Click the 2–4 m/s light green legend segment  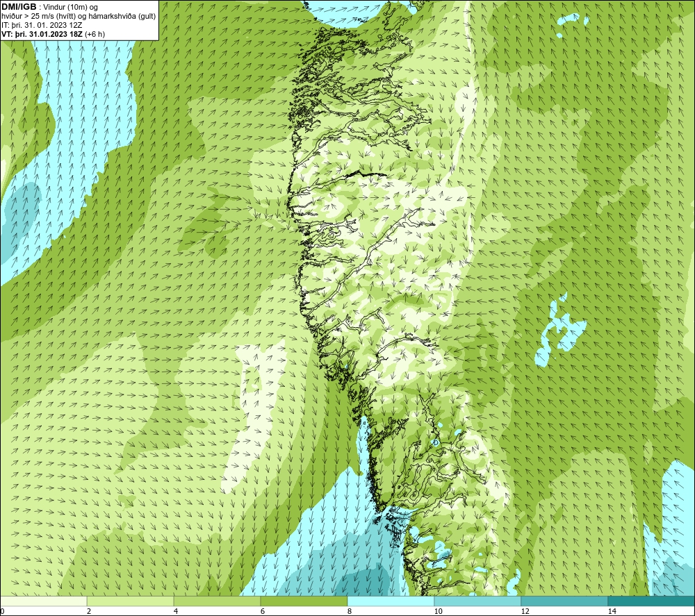[x=130, y=601]
